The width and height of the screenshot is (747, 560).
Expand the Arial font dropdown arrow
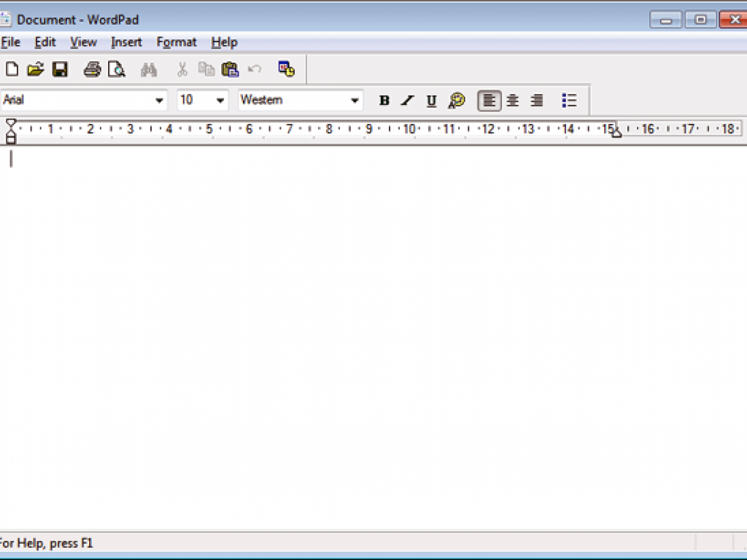(159, 101)
